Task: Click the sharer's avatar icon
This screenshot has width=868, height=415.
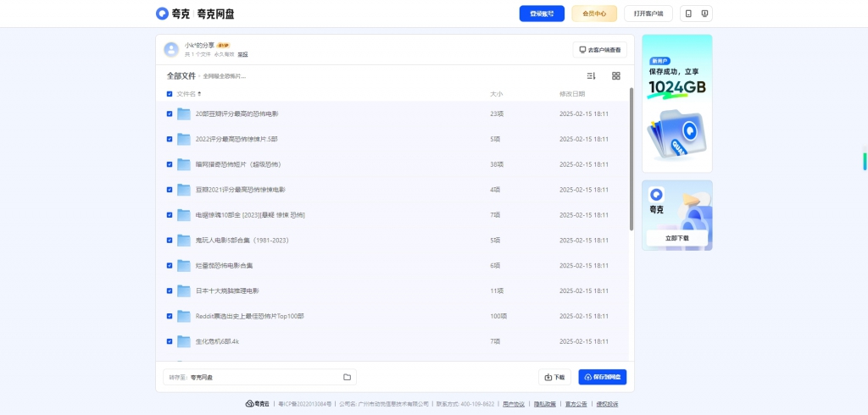Action: pyautogui.click(x=171, y=49)
